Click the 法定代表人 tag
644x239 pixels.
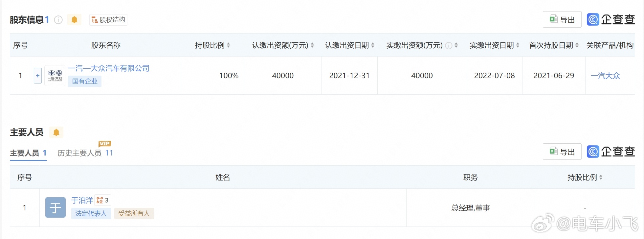point(91,213)
